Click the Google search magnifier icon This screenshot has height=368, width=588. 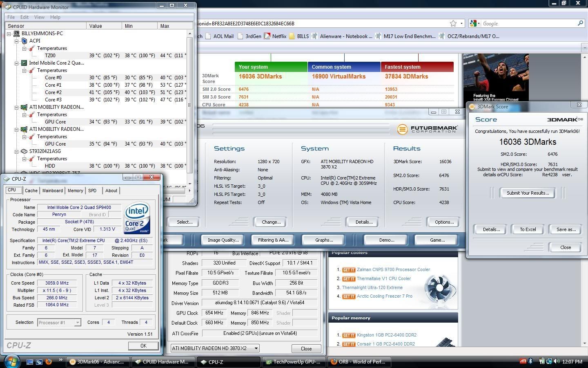(x=580, y=24)
